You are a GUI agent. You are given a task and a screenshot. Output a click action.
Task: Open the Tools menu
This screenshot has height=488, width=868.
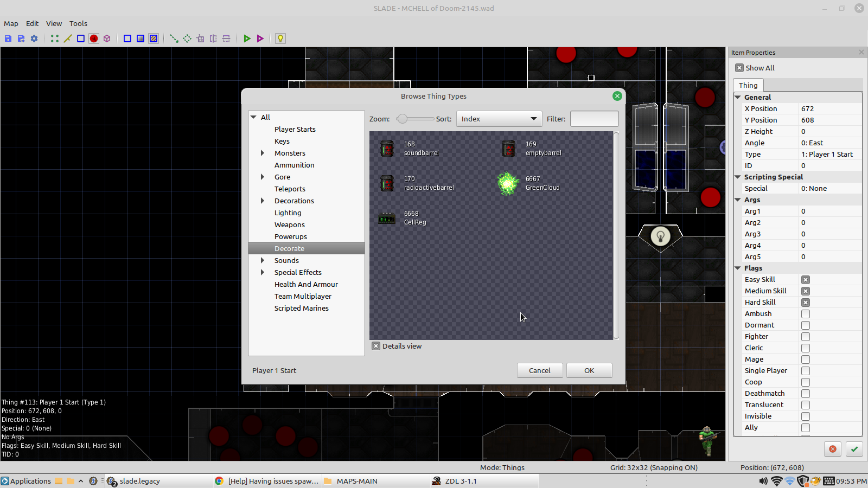click(78, 23)
